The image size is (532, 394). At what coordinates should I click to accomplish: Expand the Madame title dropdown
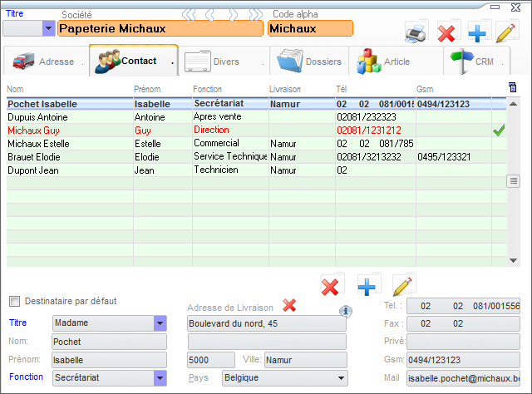click(x=160, y=323)
